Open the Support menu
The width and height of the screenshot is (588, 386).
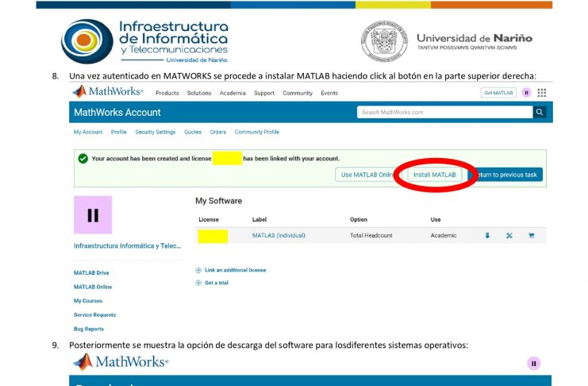tap(264, 93)
